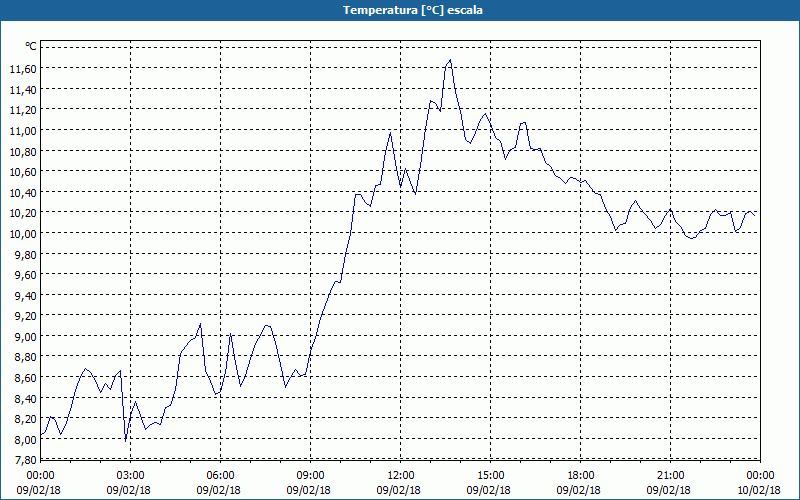Click the 9,40 y-axis value

click(x=26, y=295)
